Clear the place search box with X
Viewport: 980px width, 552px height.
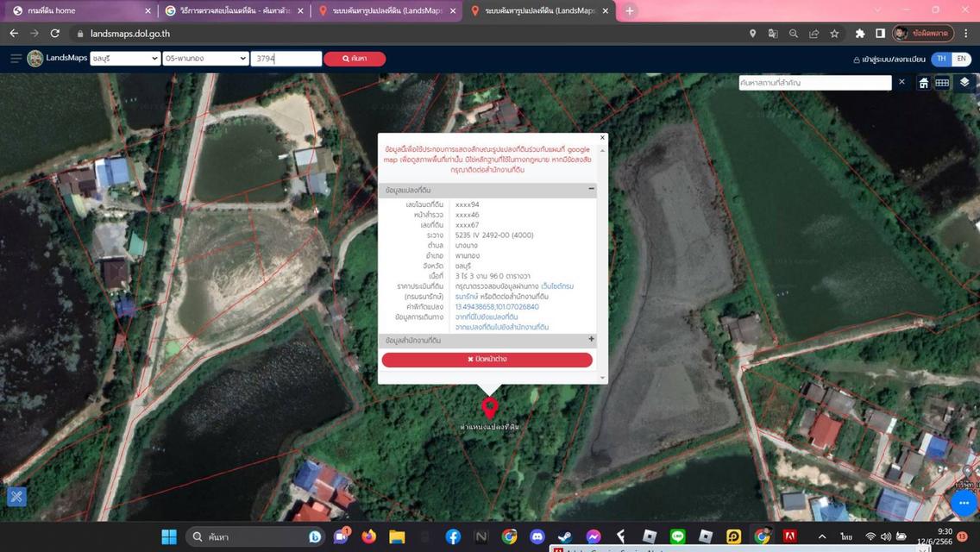pos(902,82)
